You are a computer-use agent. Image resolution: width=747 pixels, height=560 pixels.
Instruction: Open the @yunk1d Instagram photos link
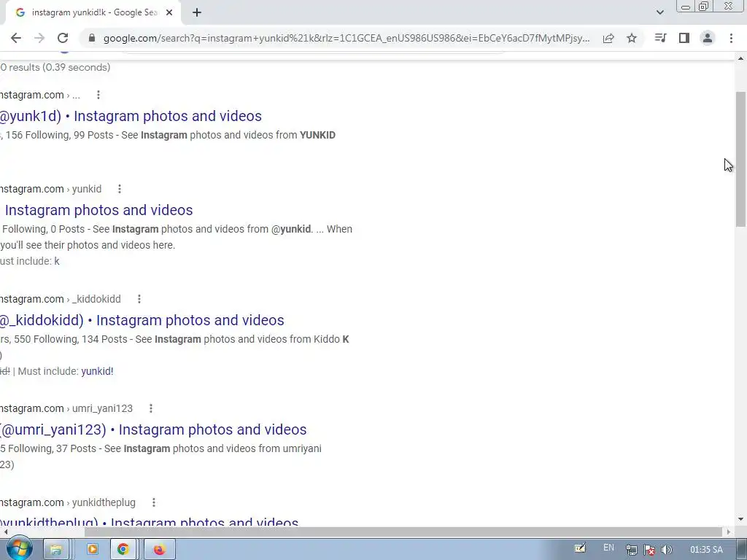point(131,116)
